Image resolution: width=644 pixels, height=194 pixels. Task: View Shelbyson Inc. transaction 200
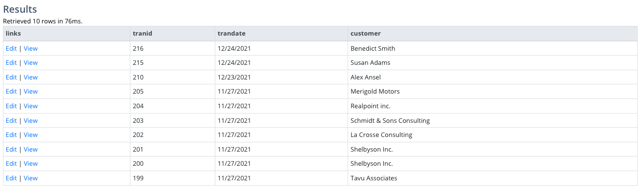[x=31, y=164]
